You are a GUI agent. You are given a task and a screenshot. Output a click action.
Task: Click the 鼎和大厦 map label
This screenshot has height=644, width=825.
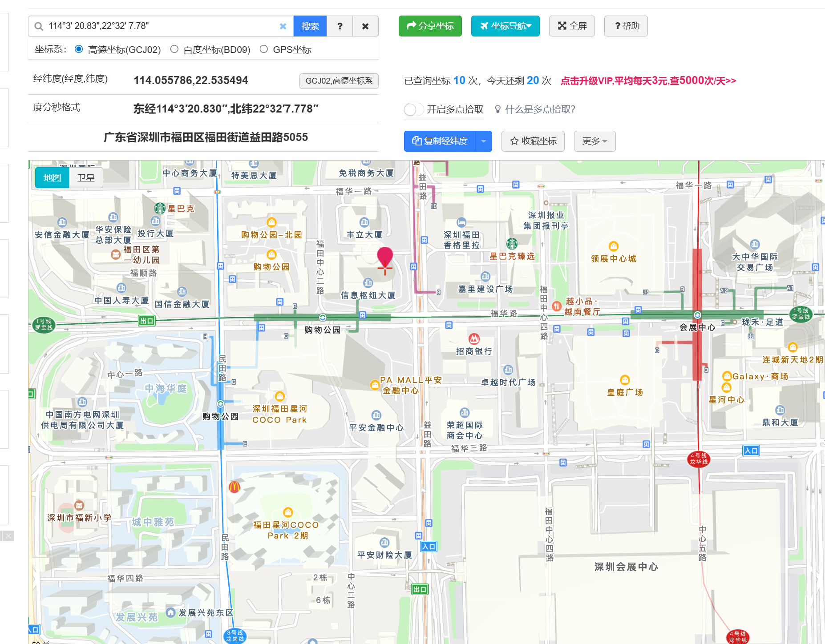pyautogui.click(x=780, y=423)
